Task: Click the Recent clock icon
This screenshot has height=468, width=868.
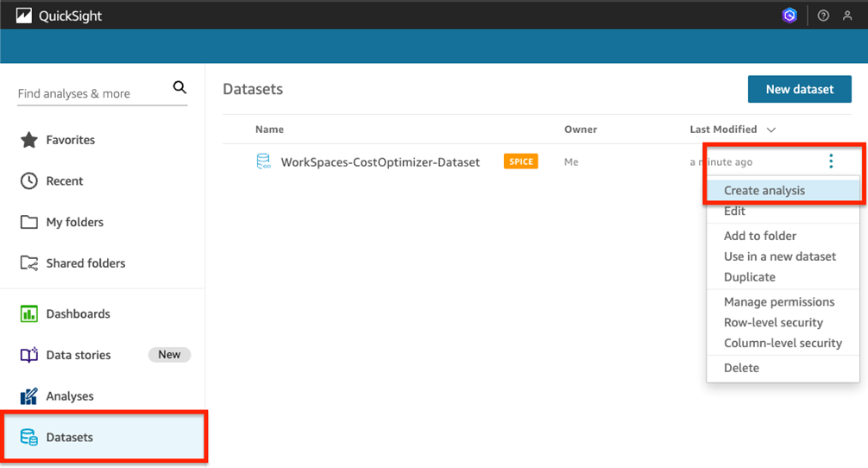Action: click(28, 180)
